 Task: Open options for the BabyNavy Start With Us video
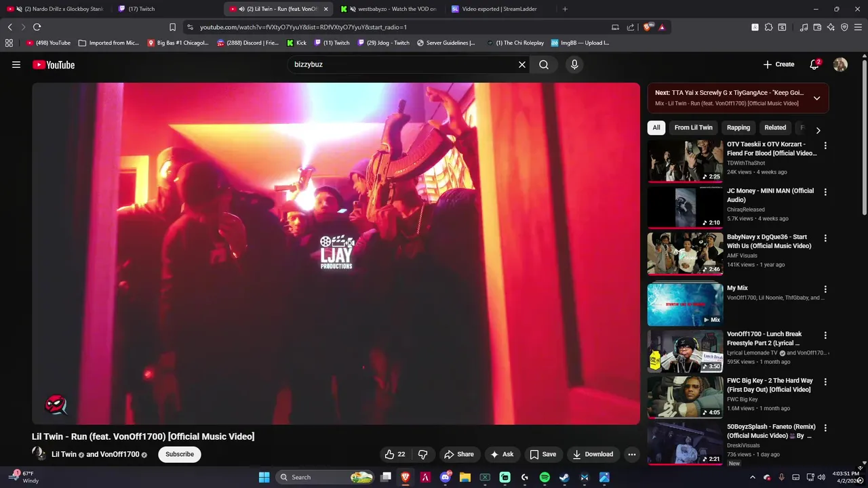[825, 239]
